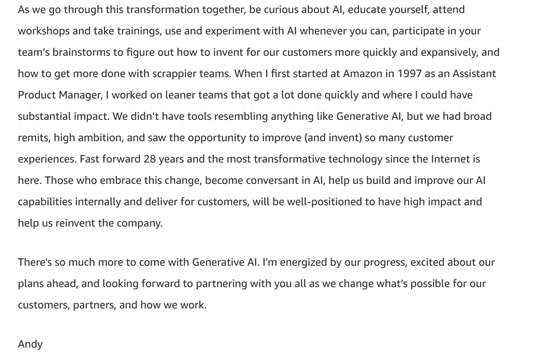Image resolution: width=554 pixels, height=363 pixels.
Task: Click the signature name Andy
Action: tap(30, 344)
